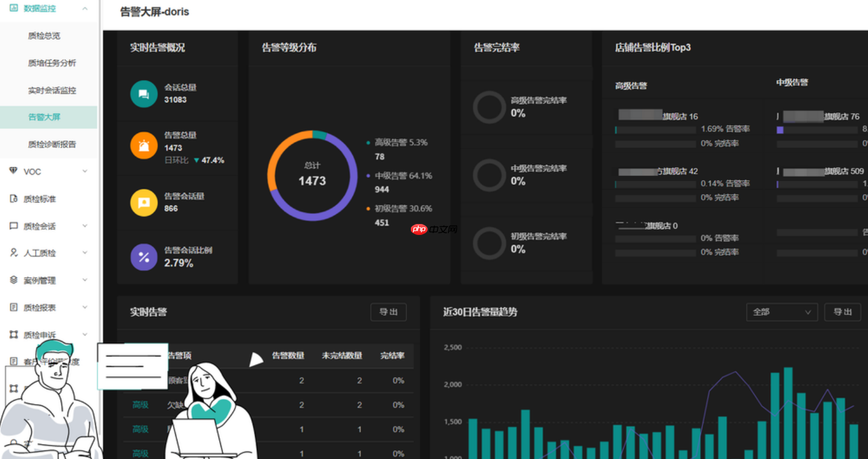The width and height of the screenshot is (868, 459).
Task: Click the orange 告警总量 alarm icon
Action: 144,146
